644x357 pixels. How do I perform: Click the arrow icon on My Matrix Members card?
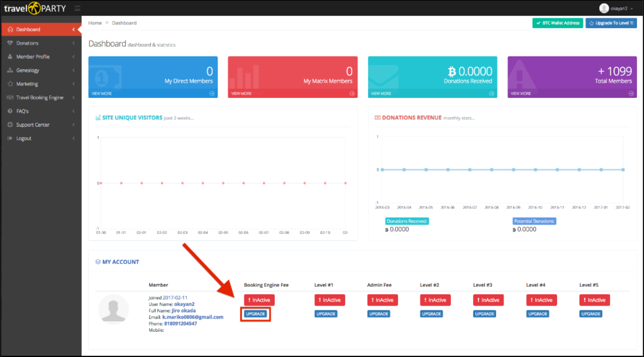[x=352, y=94]
